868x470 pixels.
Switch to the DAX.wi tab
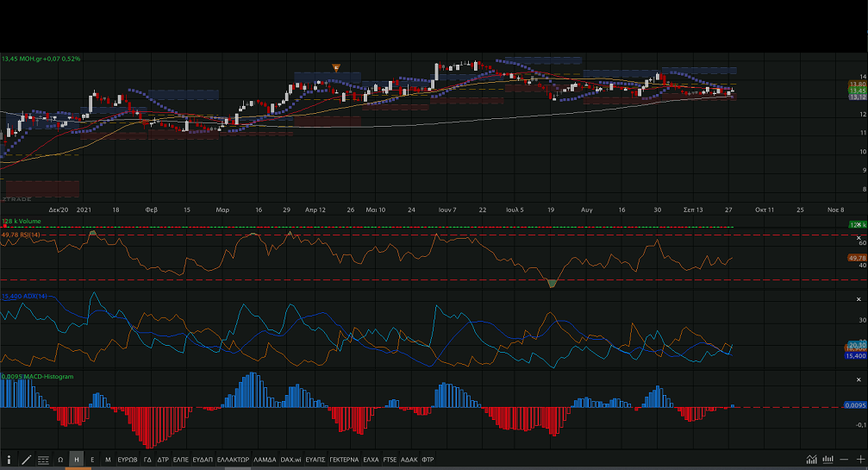point(290,460)
